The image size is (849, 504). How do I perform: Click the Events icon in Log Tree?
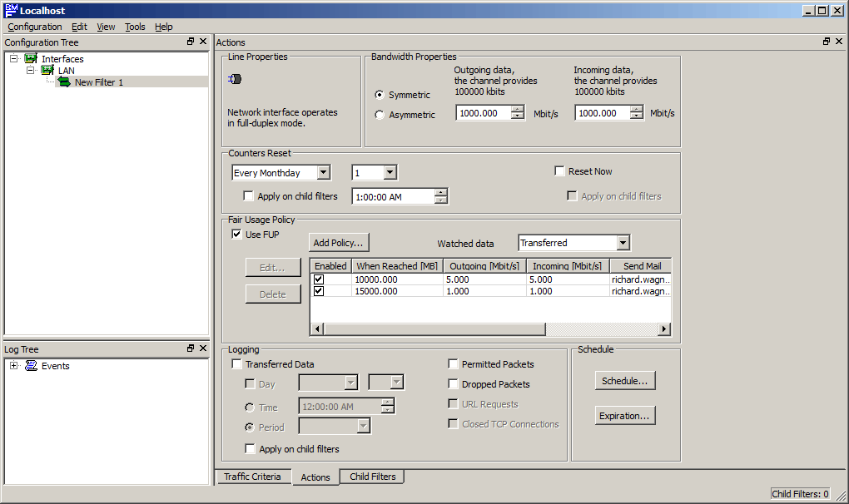pos(31,366)
